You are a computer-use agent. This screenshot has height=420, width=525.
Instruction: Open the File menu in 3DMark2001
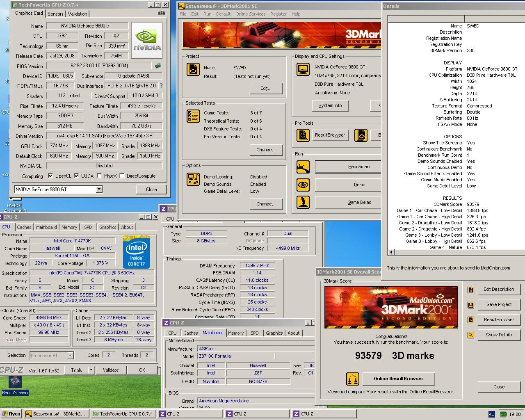183,14
